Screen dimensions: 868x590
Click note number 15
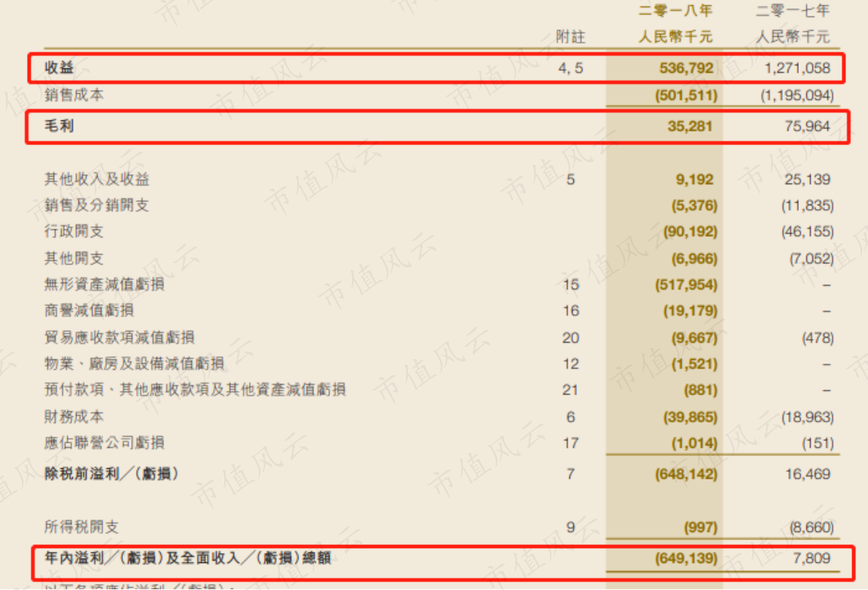tap(571, 285)
